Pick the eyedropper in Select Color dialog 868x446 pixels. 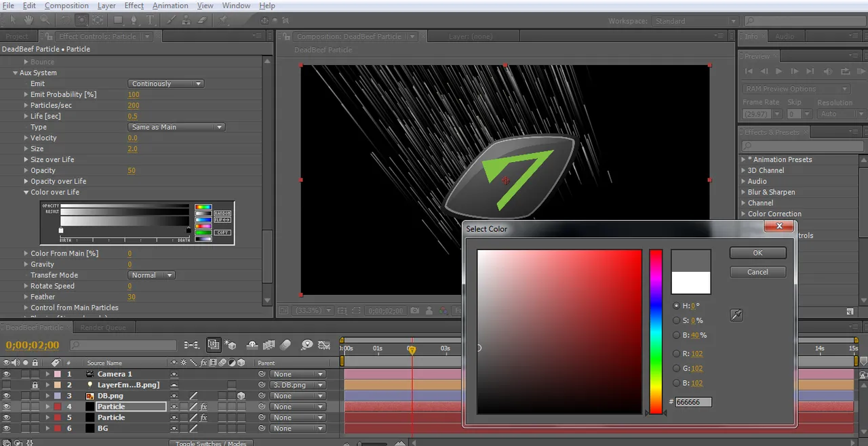[x=736, y=315]
